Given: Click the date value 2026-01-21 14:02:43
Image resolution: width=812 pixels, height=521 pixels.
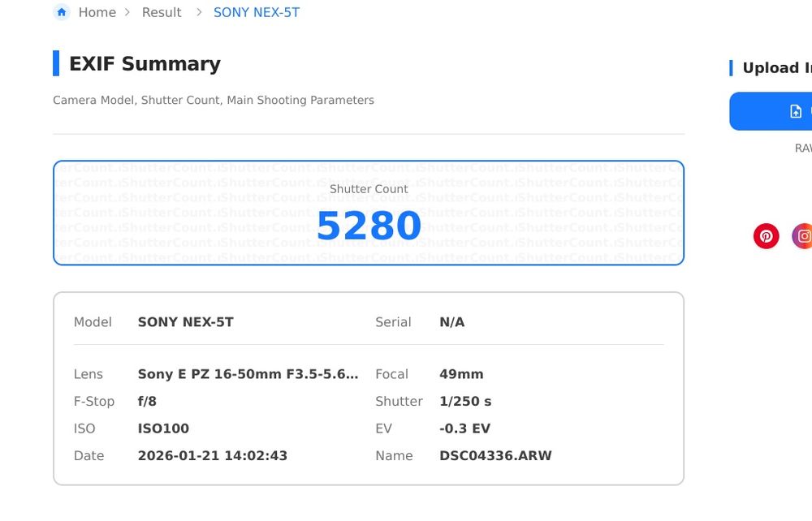Looking at the screenshot, I should point(212,456).
